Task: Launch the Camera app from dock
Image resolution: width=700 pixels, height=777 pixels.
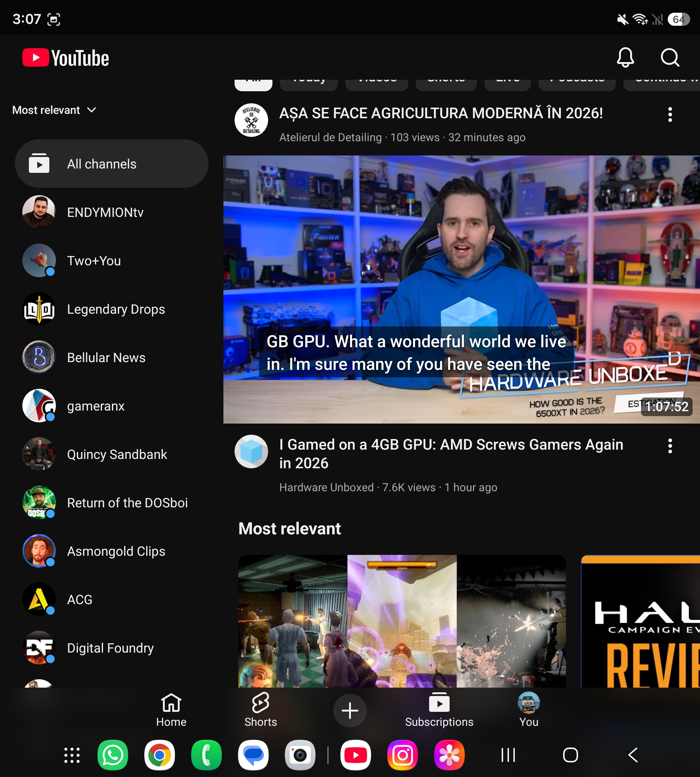Action: (300, 755)
